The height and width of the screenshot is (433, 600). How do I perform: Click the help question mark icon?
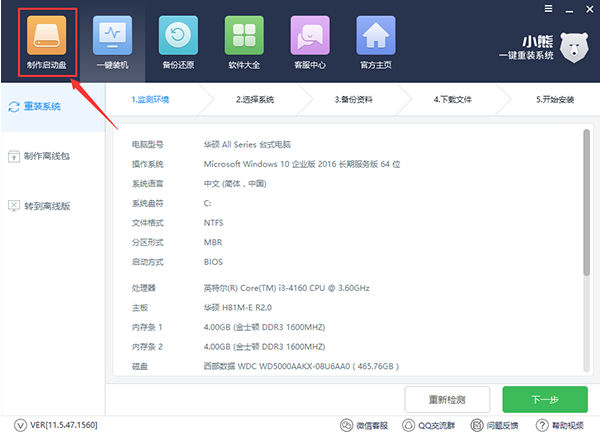542,425
